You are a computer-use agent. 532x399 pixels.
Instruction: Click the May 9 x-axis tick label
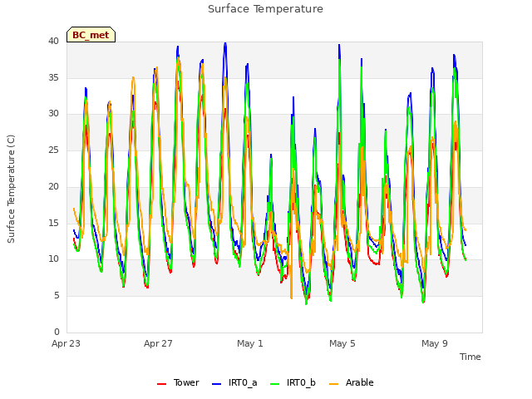point(435,343)
